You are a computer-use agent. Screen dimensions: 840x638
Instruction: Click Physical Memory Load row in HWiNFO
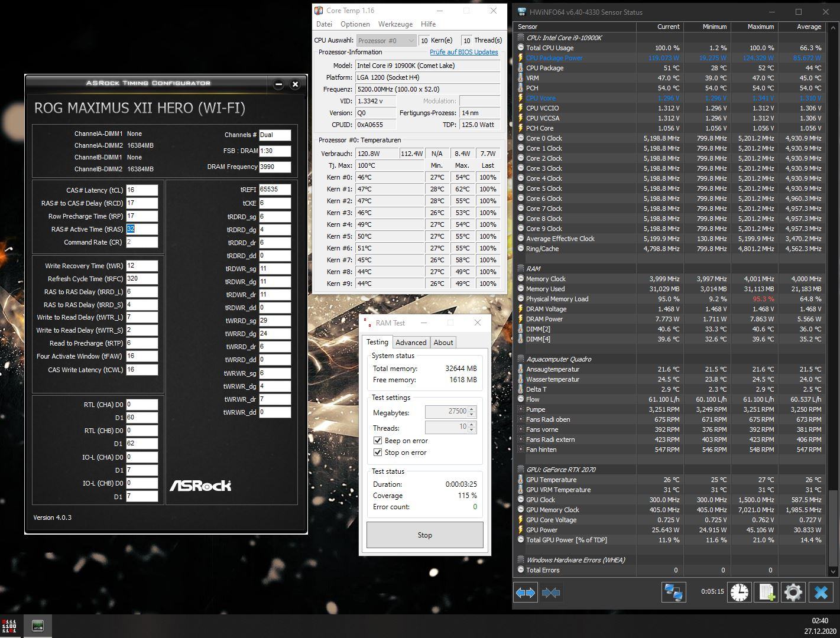point(670,299)
